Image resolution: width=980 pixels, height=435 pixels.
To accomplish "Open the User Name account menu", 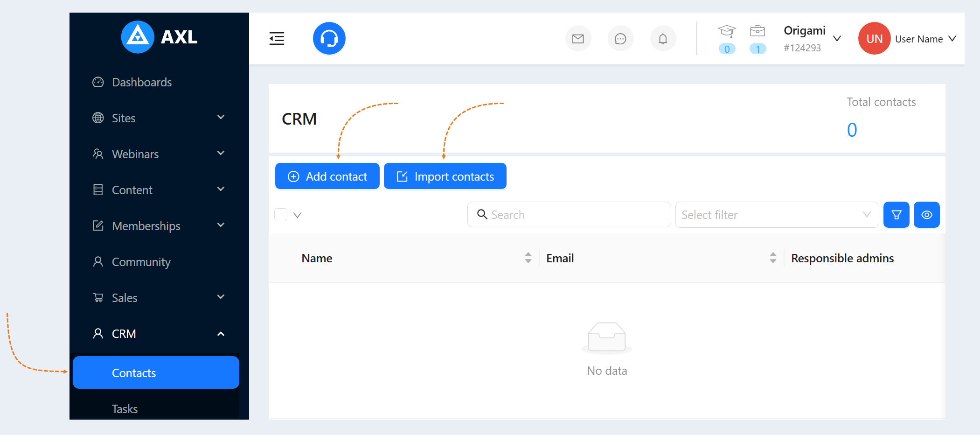I will click(925, 39).
